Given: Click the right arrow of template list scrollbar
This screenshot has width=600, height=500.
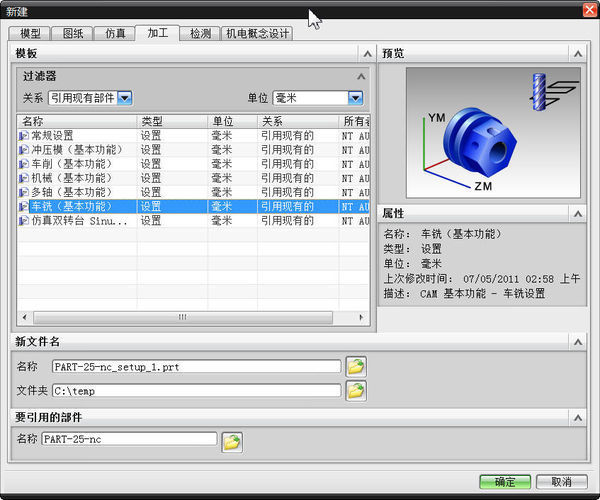Looking at the screenshot, I should pos(361,317).
